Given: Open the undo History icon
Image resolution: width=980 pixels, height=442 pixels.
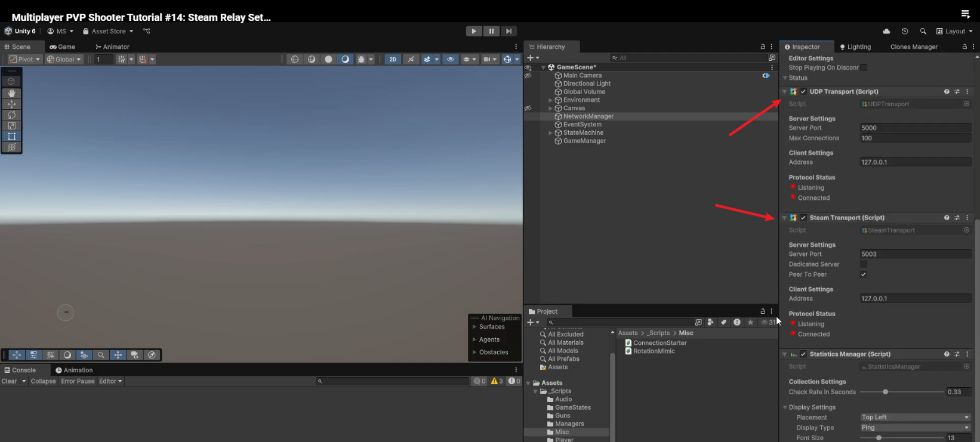Looking at the screenshot, I should click(905, 31).
